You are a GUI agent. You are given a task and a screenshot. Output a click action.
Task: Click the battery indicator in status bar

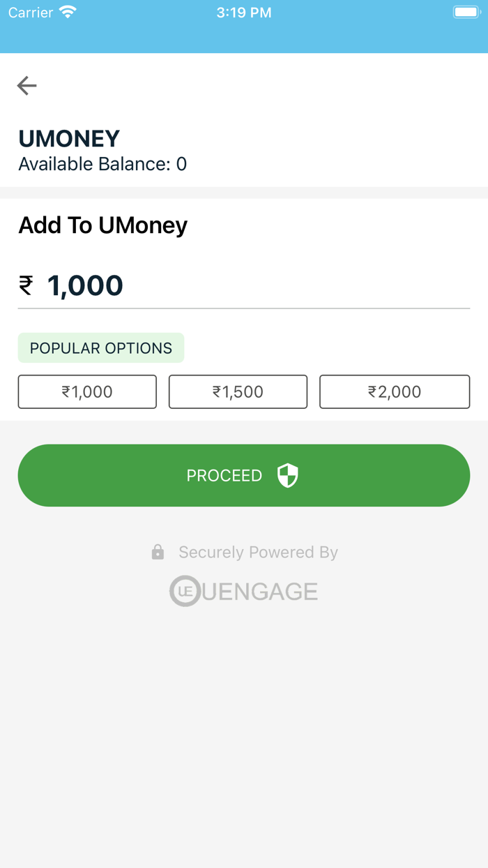pos(466,11)
